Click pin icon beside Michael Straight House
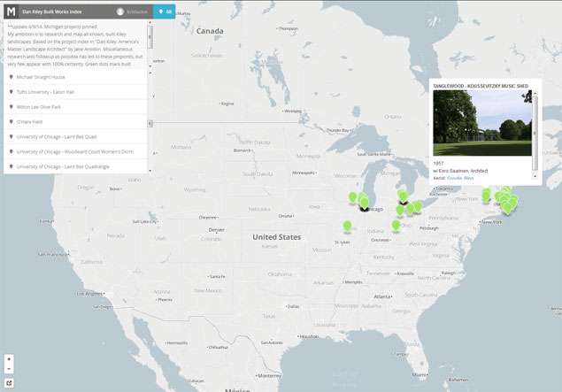Screen dimensions: 562x392 (x=12, y=77)
